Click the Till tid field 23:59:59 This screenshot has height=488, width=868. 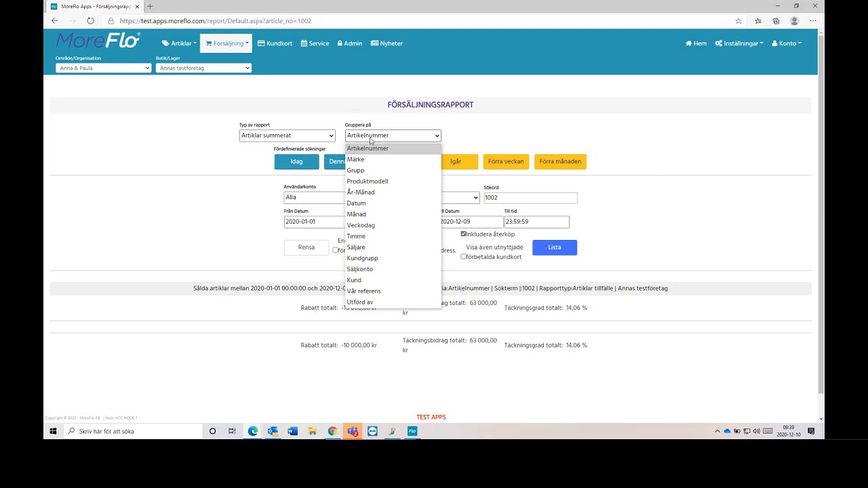[x=536, y=222]
